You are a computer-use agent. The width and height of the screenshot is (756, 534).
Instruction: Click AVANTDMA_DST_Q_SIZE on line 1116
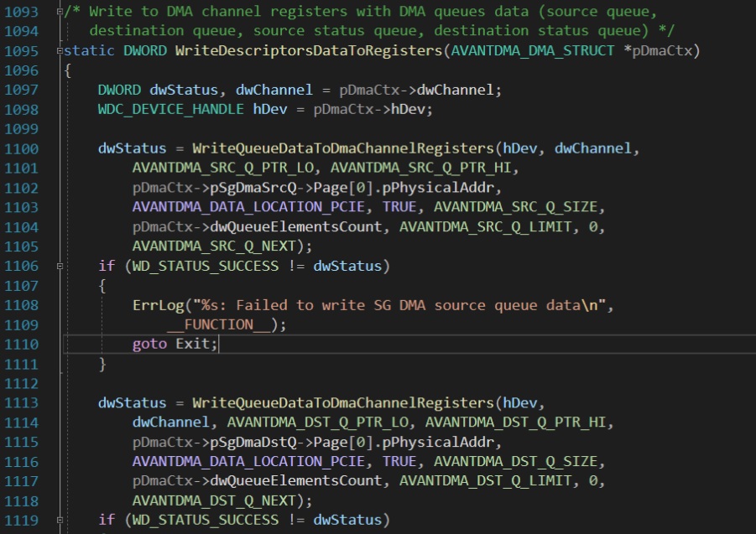tap(515, 462)
